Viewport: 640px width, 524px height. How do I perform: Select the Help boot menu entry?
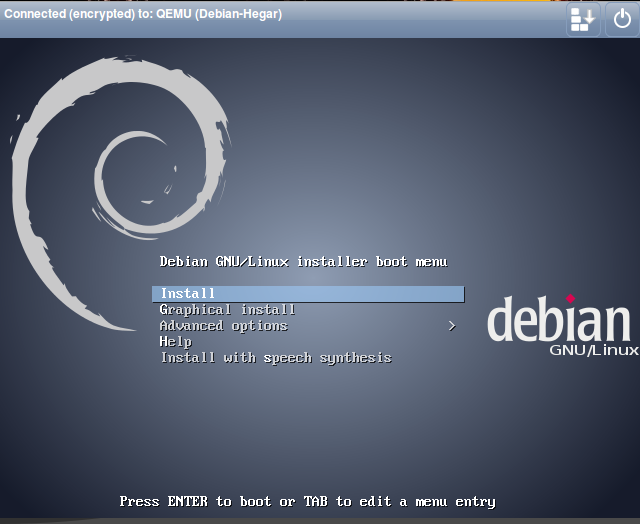(176, 342)
